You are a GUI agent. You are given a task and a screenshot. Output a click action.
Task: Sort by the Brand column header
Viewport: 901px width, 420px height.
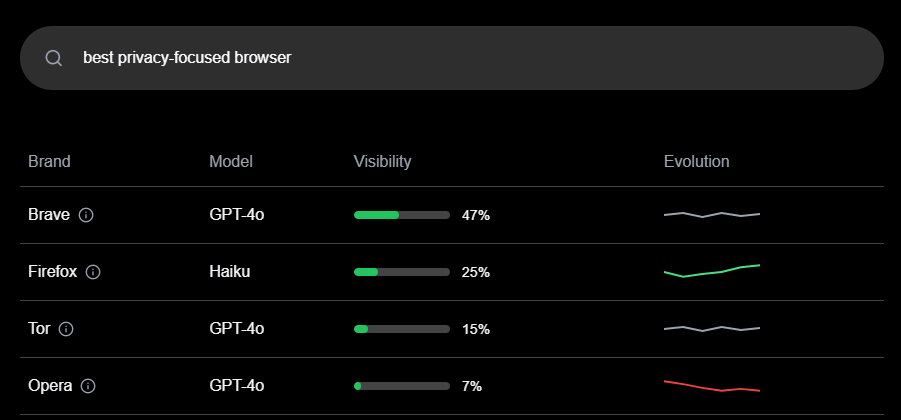click(x=49, y=161)
